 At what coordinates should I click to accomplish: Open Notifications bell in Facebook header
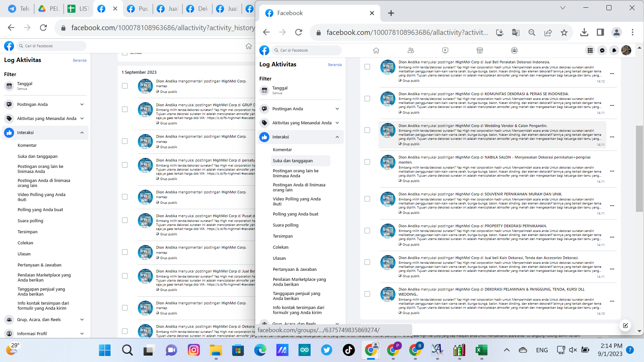coord(614,50)
